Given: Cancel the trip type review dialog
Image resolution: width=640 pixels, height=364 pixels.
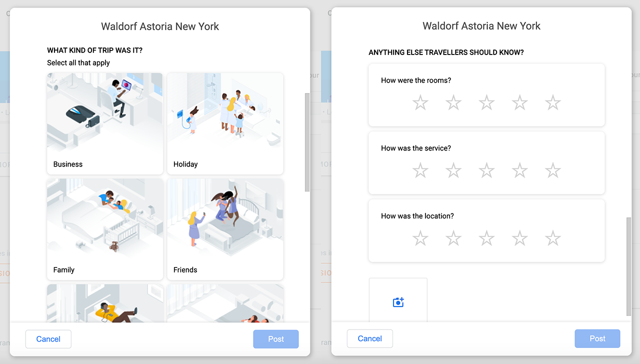Looking at the screenshot, I should [x=48, y=339].
